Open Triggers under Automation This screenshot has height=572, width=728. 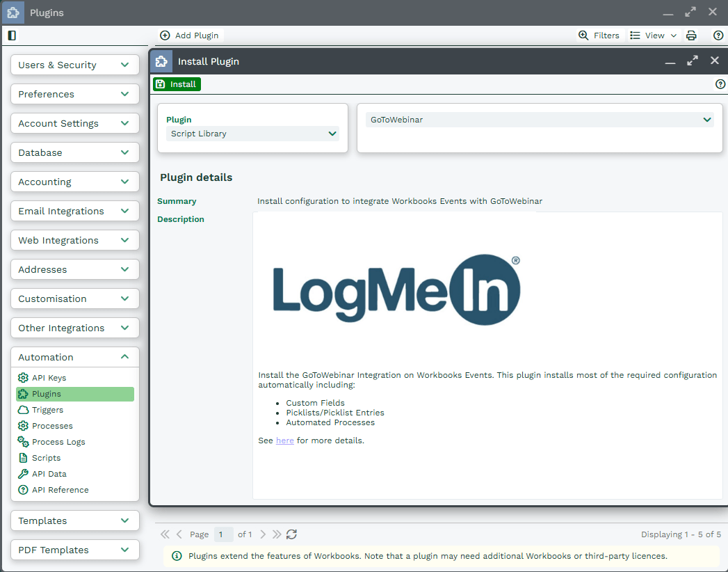(x=47, y=410)
